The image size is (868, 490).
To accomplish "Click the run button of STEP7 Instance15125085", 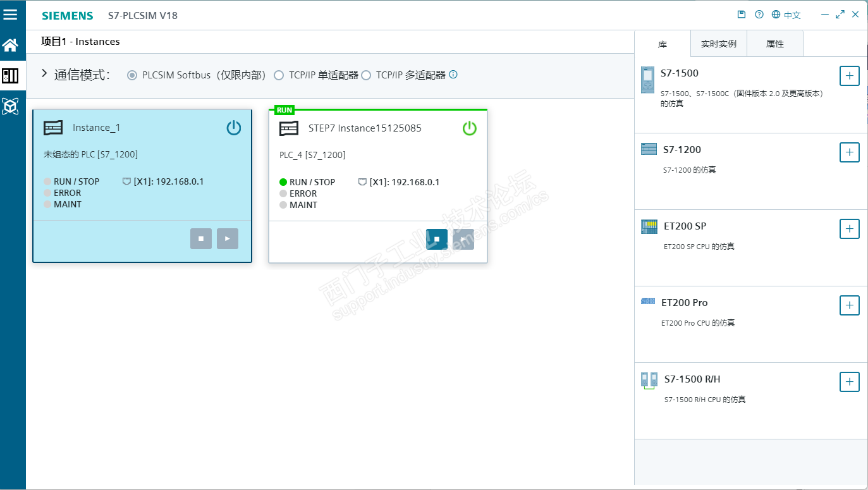I will [x=463, y=239].
